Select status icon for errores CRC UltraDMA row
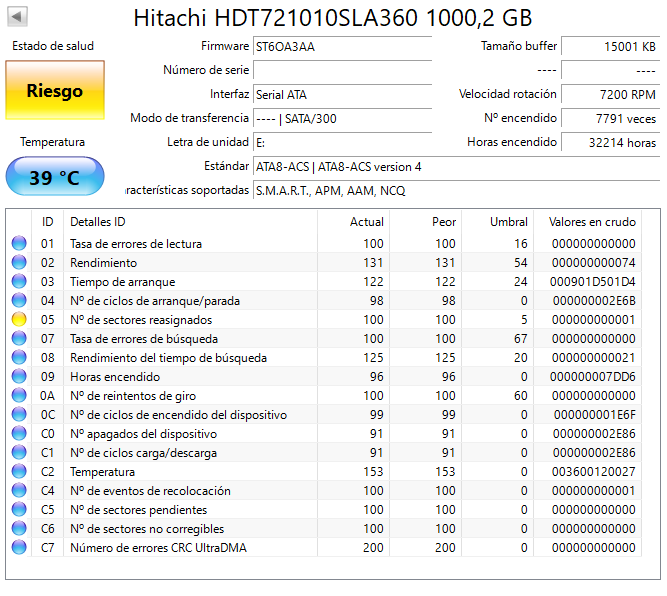The height and width of the screenshot is (596, 667). pos(19,548)
